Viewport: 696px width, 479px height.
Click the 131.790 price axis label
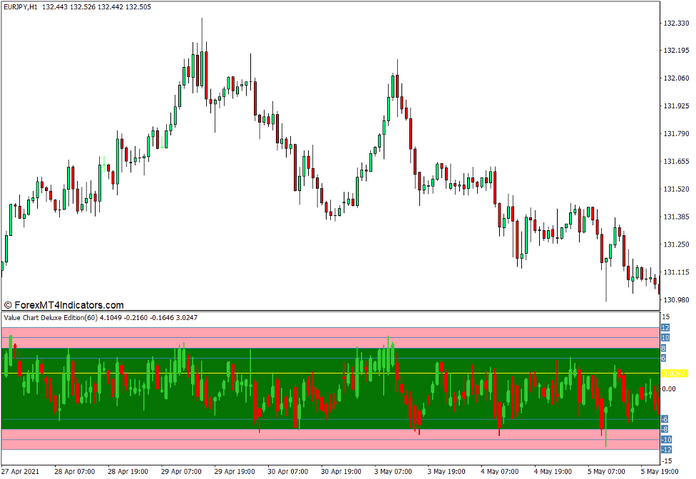676,134
